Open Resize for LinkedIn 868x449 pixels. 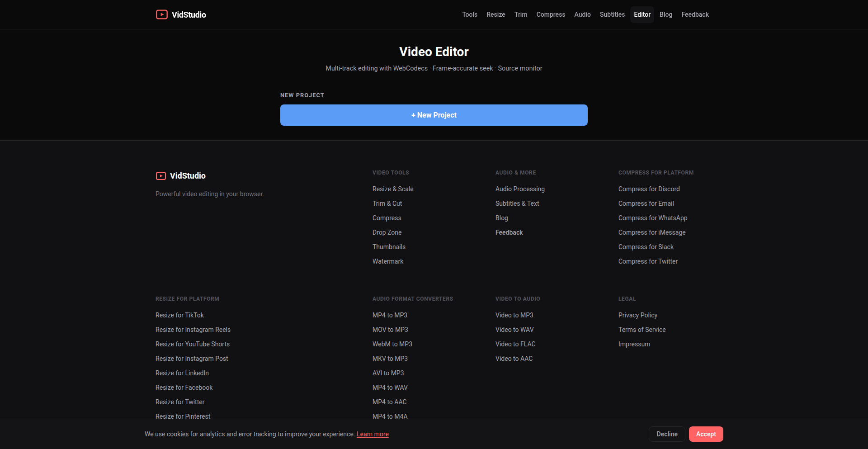point(182,373)
